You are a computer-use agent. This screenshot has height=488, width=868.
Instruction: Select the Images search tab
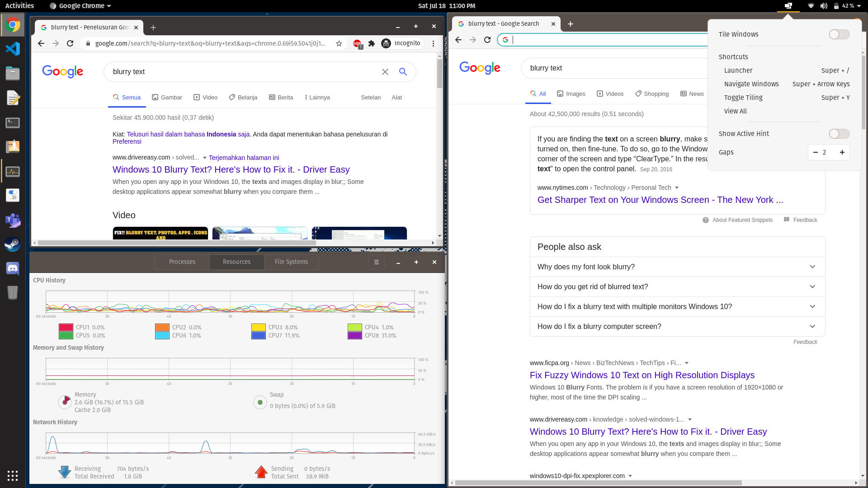point(571,94)
